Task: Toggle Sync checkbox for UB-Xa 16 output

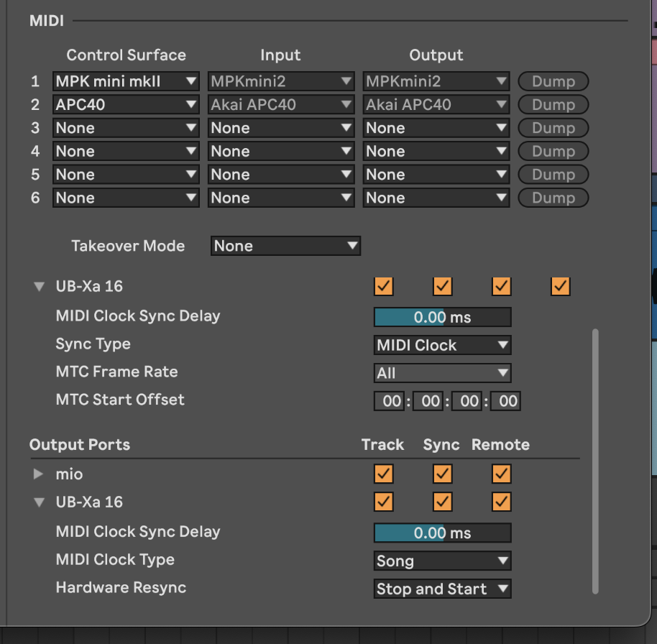Action: 443,502
